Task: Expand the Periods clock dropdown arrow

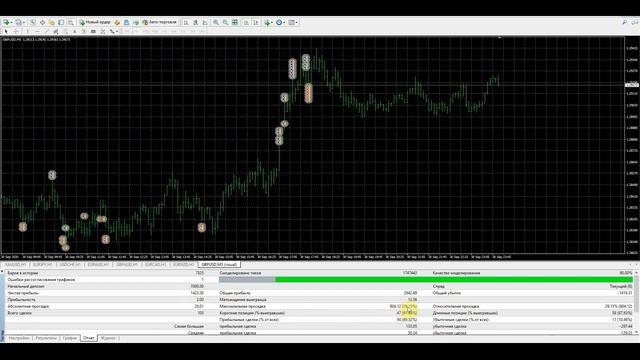Action: click(x=284, y=22)
